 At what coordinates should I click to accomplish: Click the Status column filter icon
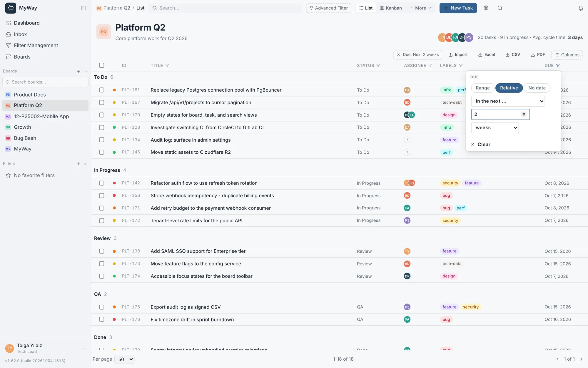coord(378,66)
